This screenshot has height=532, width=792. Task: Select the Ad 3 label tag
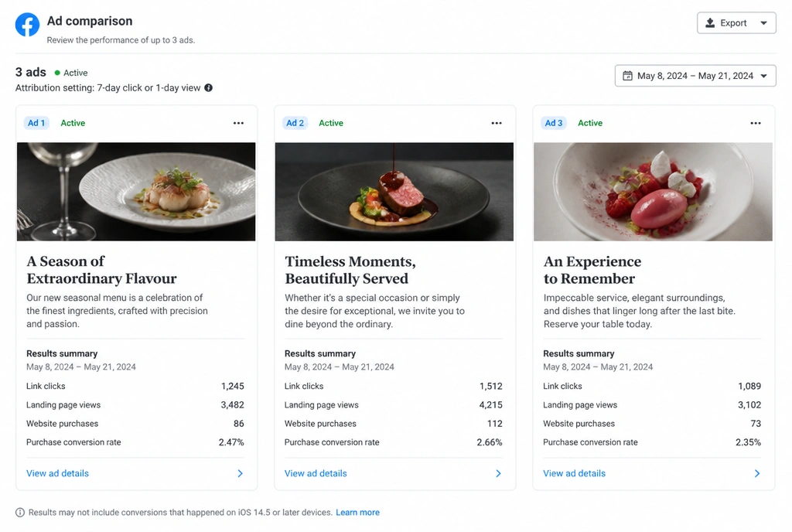(554, 123)
